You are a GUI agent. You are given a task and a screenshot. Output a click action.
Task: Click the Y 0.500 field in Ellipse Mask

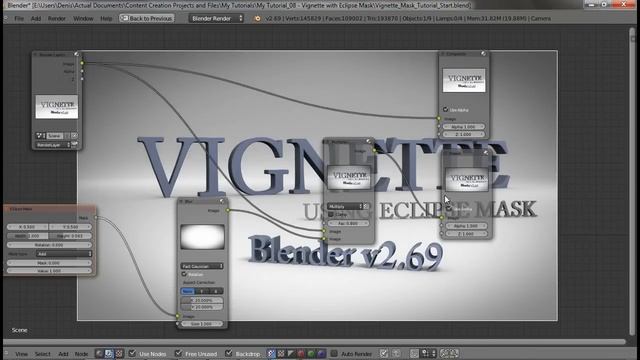[70, 227]
